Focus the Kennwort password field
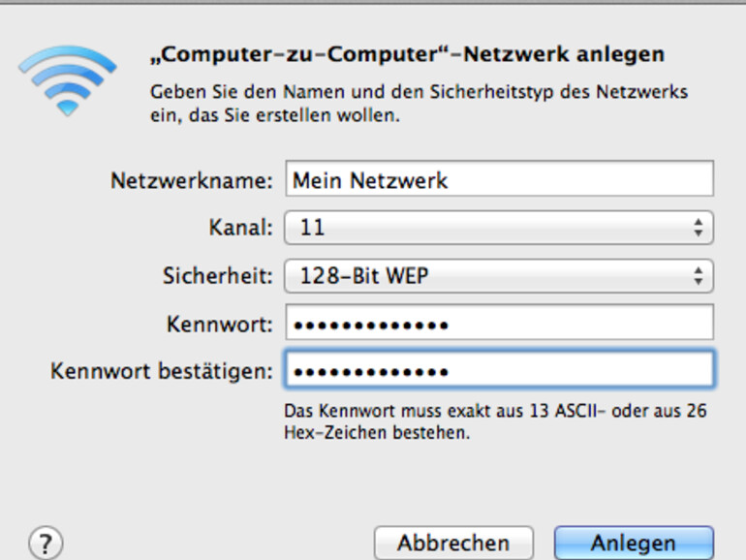 (499, 324)
